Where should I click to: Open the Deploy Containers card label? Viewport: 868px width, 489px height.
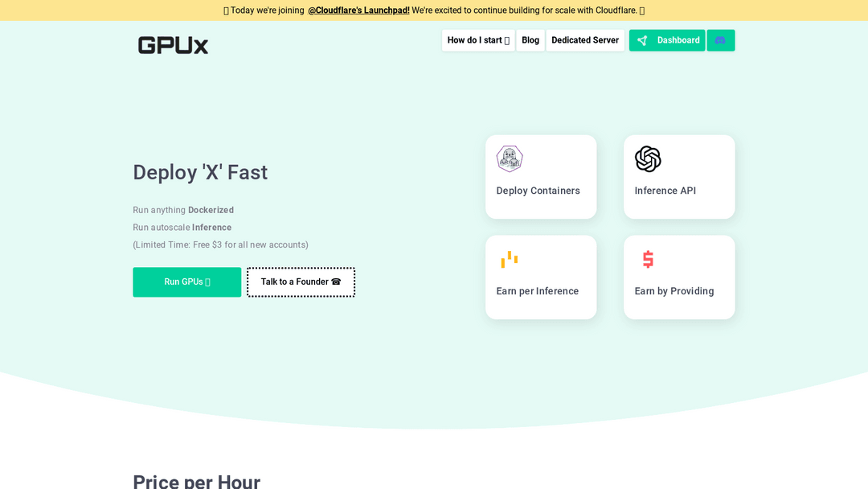click(538, 191)
